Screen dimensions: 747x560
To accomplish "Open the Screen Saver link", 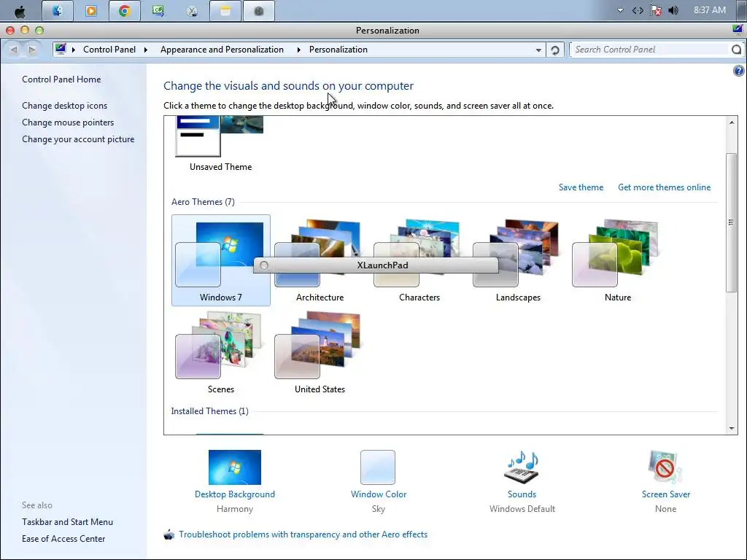I will (666, 494).
